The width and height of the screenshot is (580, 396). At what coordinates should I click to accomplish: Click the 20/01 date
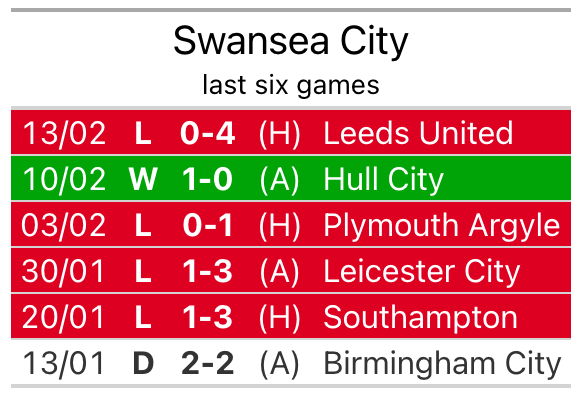pos(63,317)
